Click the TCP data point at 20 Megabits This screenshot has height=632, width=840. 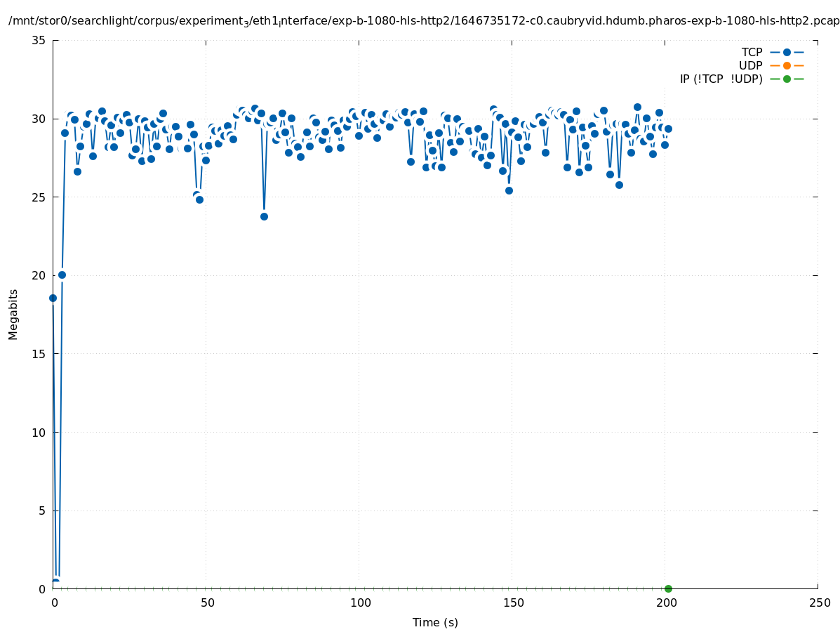coord(62,275)
